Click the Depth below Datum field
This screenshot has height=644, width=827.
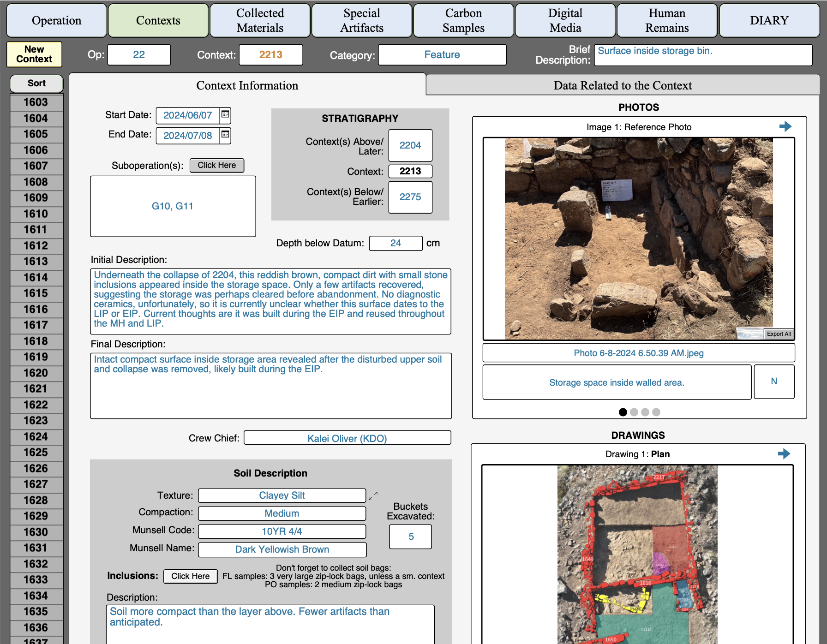pos(396,243)
